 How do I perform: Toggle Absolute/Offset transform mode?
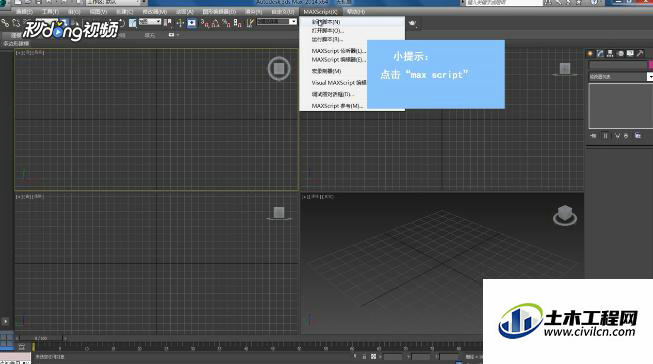[374, 357]
